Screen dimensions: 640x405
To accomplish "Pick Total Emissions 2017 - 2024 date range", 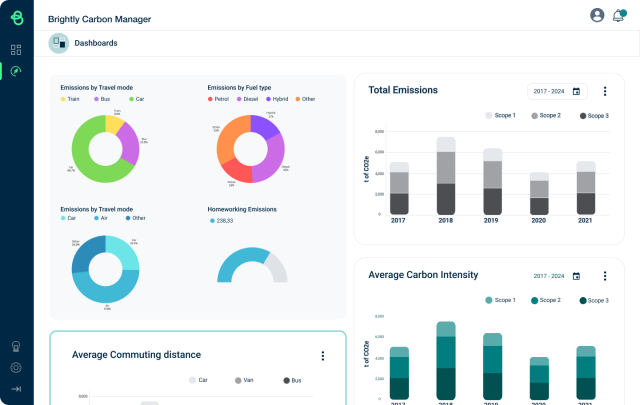I will pyautogui.click(x=557, y=91).
